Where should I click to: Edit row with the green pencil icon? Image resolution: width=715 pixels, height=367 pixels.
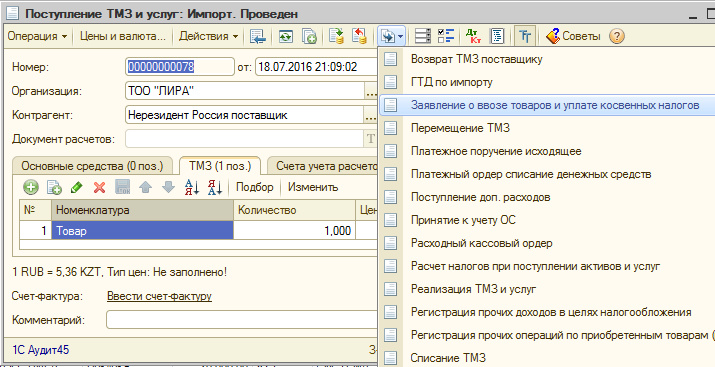tap(77, 187)
